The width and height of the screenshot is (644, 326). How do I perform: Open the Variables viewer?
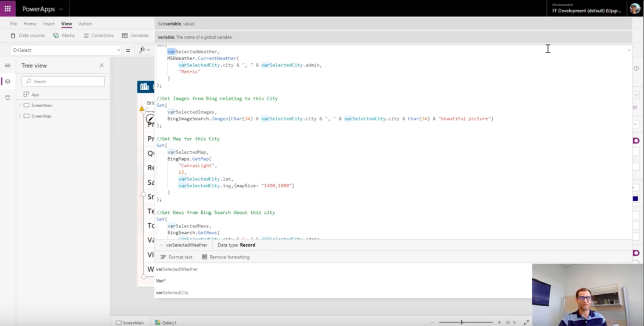pos(135,35)
